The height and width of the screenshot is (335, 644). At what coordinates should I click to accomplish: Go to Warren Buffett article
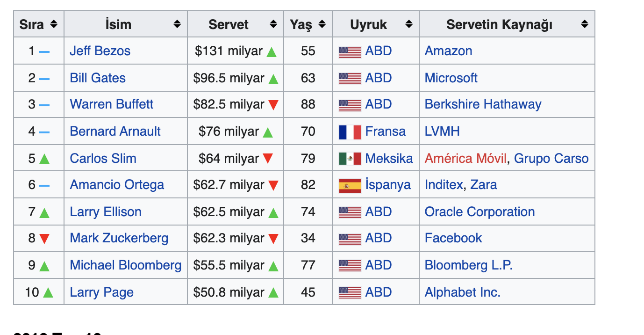click(111, 104)
